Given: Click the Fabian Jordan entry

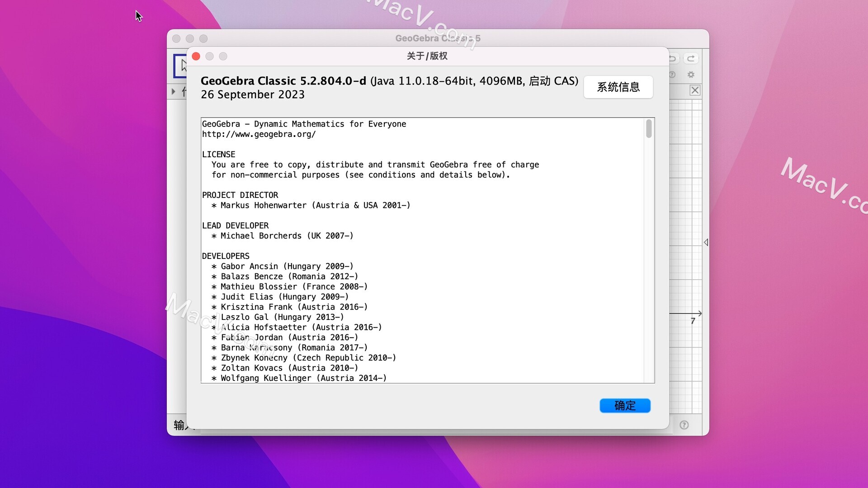Looking at the screenshot, I should (284, 338).
